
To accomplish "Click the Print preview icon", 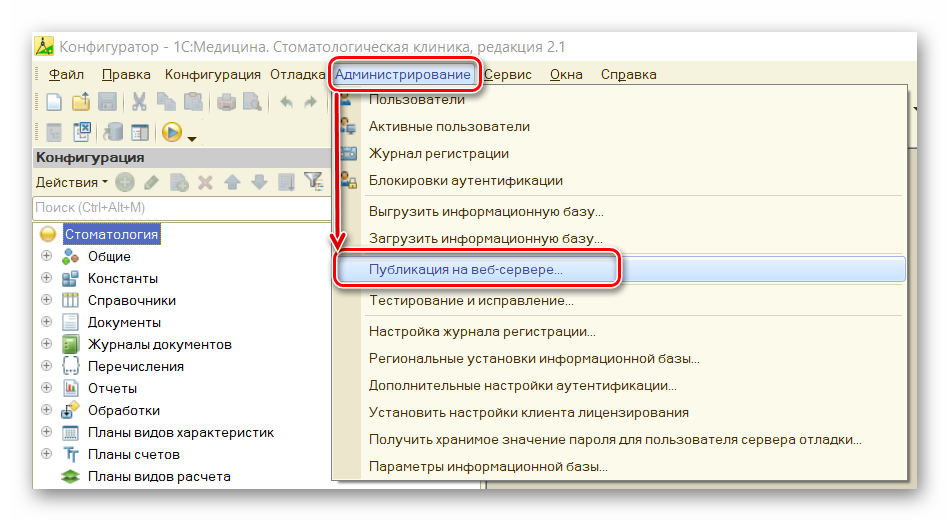I will pos(252,102).
